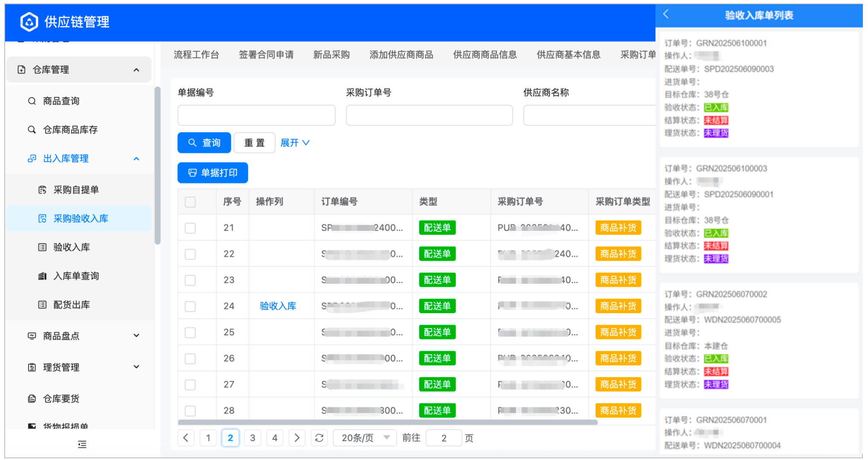Screen dimensions: 868x460
Task: Click the 配货出库 icon
Action: click(42, 305)
